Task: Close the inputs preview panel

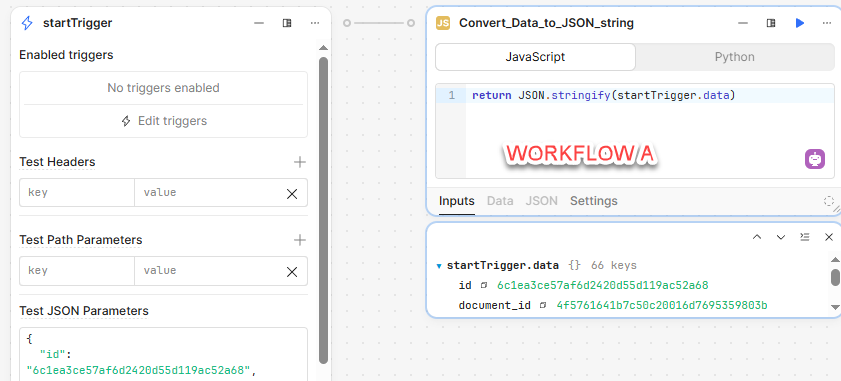Action: (x=829, y=237)
